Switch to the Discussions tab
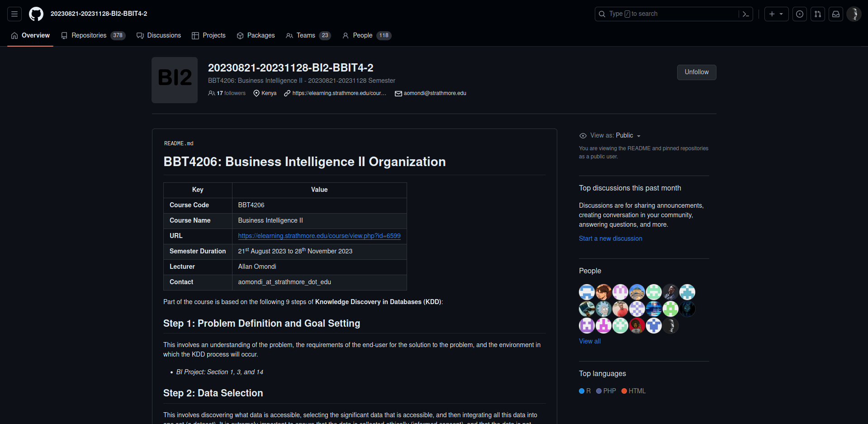Image resolution: width=868 pixels, height=424 pixels. coord(159,35)
